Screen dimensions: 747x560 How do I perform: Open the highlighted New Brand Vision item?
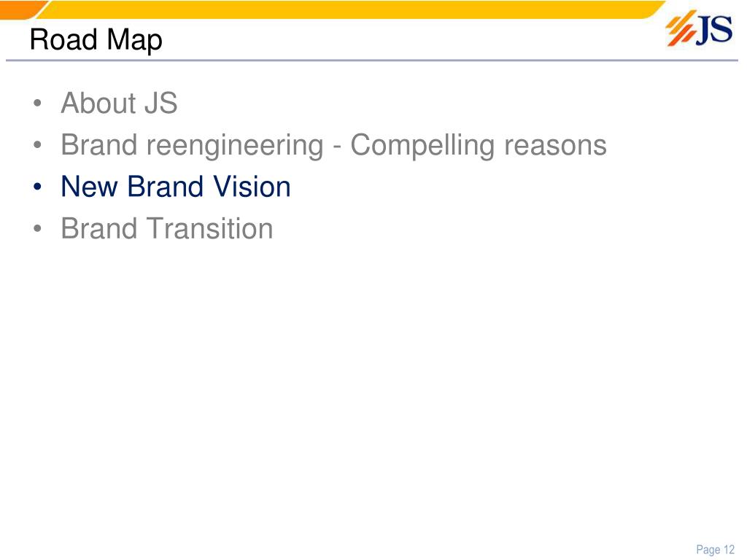tap(176, 186)
